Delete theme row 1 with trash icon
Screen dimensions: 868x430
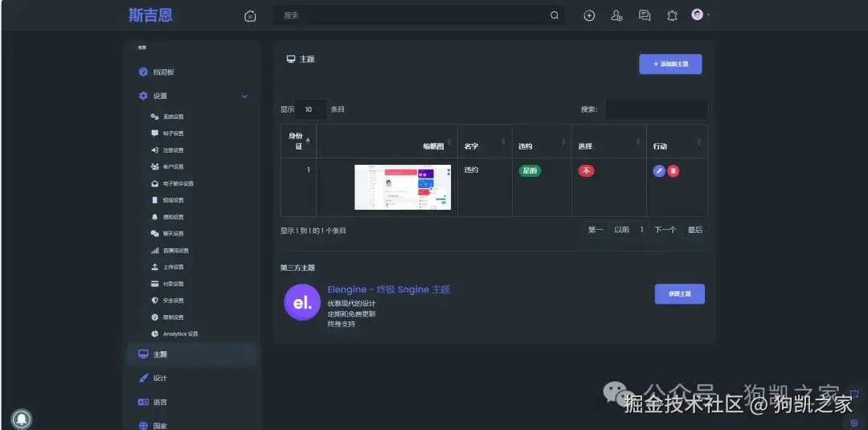(x=674, y=171)
